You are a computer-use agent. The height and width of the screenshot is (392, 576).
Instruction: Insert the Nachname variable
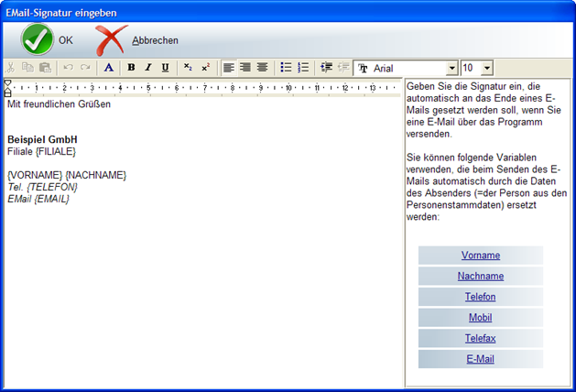tap(481, 276)
